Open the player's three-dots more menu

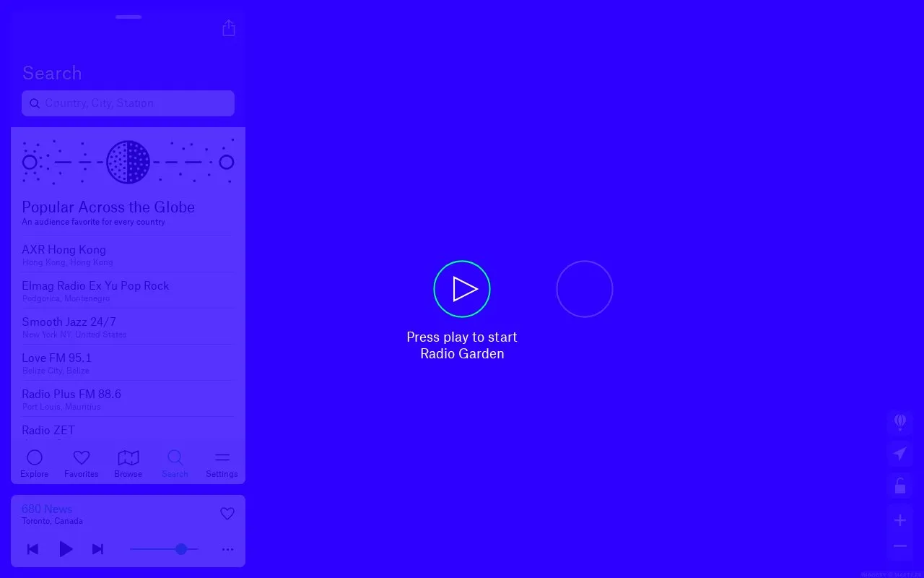click(x=227, y=549)
